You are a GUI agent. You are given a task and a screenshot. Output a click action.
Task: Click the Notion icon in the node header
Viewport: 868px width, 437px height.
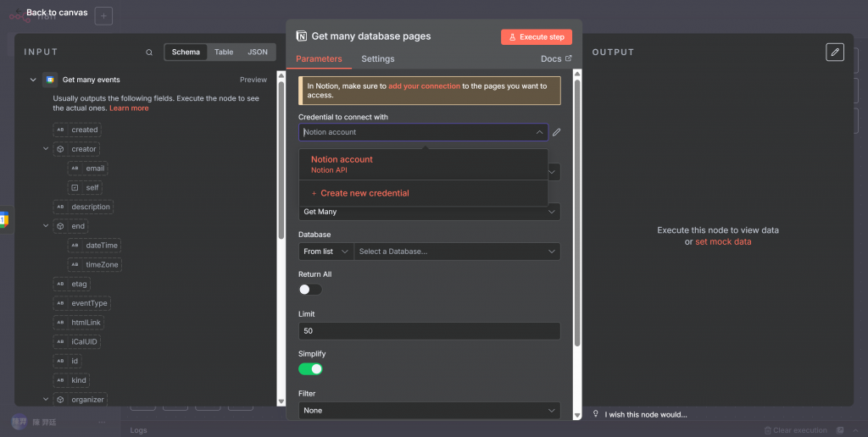click(x=302, y=36)
